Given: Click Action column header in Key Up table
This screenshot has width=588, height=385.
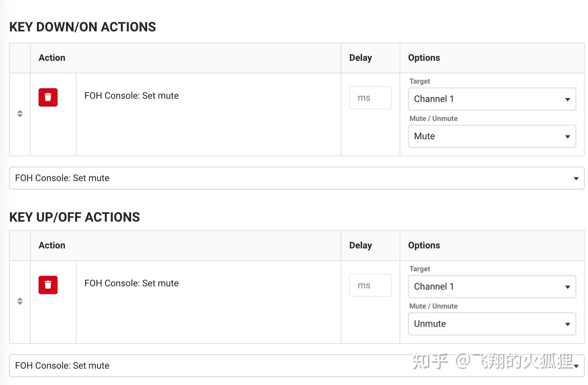Looking at the screenshot, I should pos(52,245).
